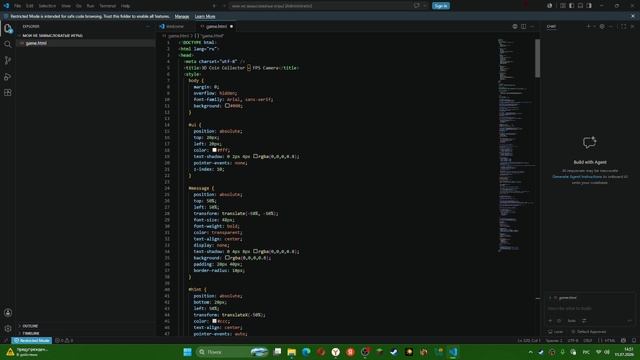Toggle Panel layout icon in title bar
The height and width of the screenshot is (360, 640).
coord(580,6)
